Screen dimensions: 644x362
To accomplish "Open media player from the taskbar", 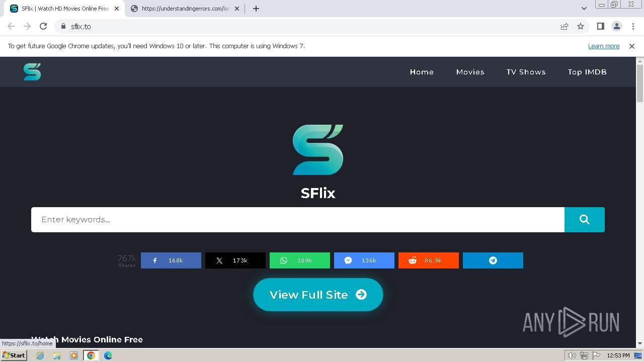I will coord(74,355).
